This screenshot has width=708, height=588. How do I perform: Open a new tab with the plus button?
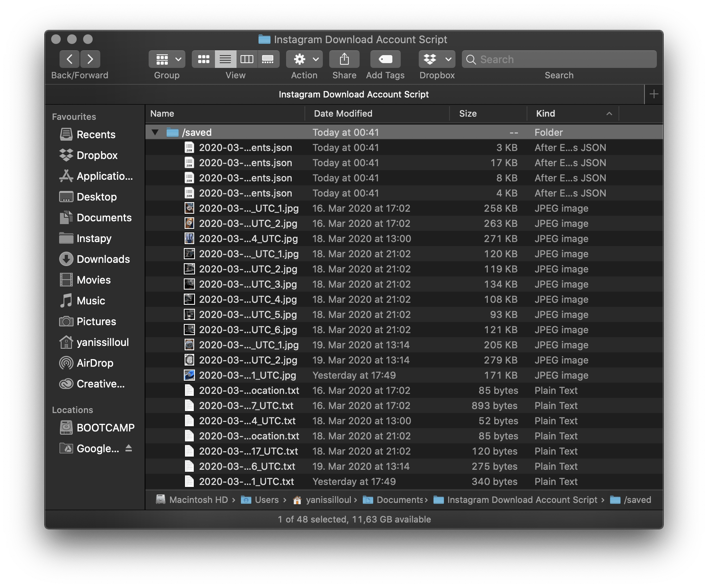point(654,94)
